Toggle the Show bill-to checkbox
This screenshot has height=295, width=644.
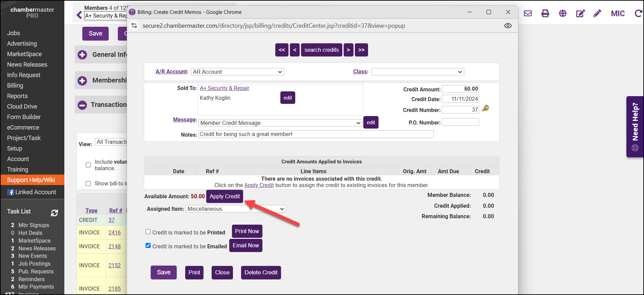tap(88, 184)
